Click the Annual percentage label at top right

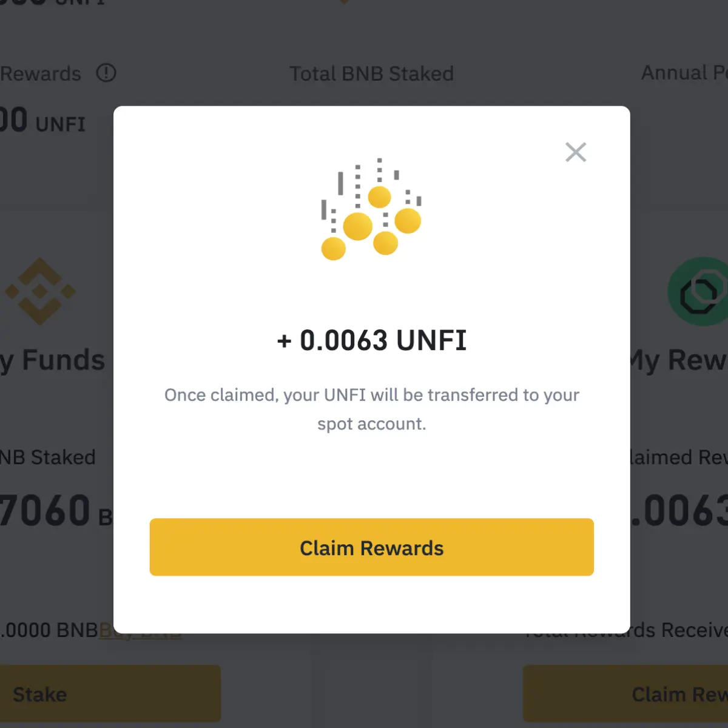pyautogui.click(x=684, y=73)
